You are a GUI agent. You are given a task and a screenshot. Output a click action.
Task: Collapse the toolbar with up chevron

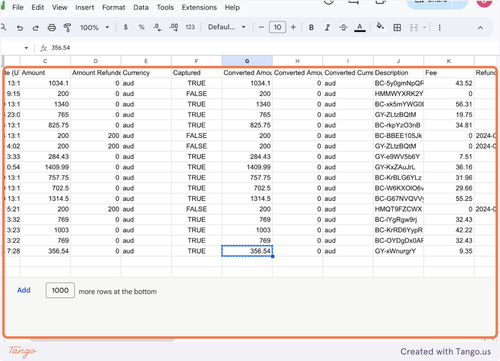click(480, 28)
